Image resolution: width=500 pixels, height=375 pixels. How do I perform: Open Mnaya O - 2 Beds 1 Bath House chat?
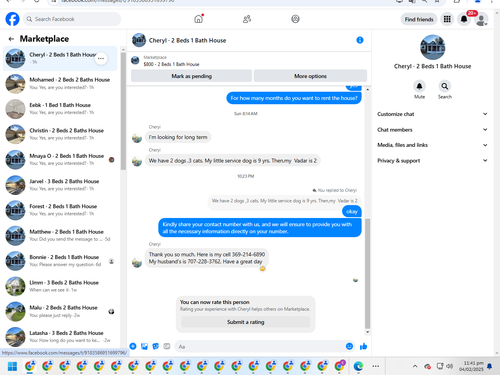pos(60,159)
